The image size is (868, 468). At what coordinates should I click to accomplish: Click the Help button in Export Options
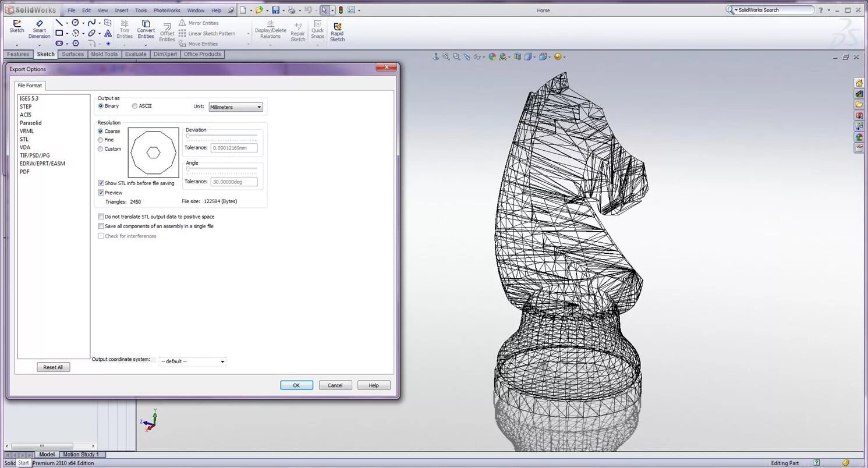tap(374, 385)
